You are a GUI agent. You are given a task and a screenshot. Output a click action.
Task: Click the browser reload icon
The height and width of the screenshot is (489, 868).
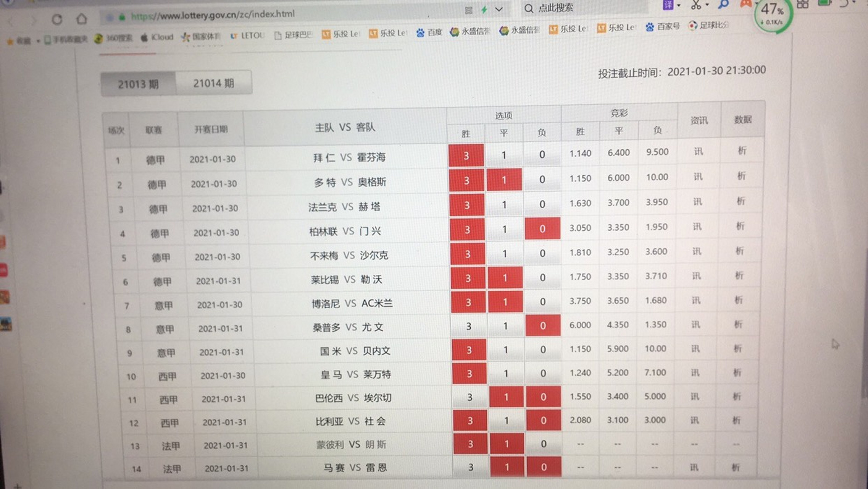[57, 19]
